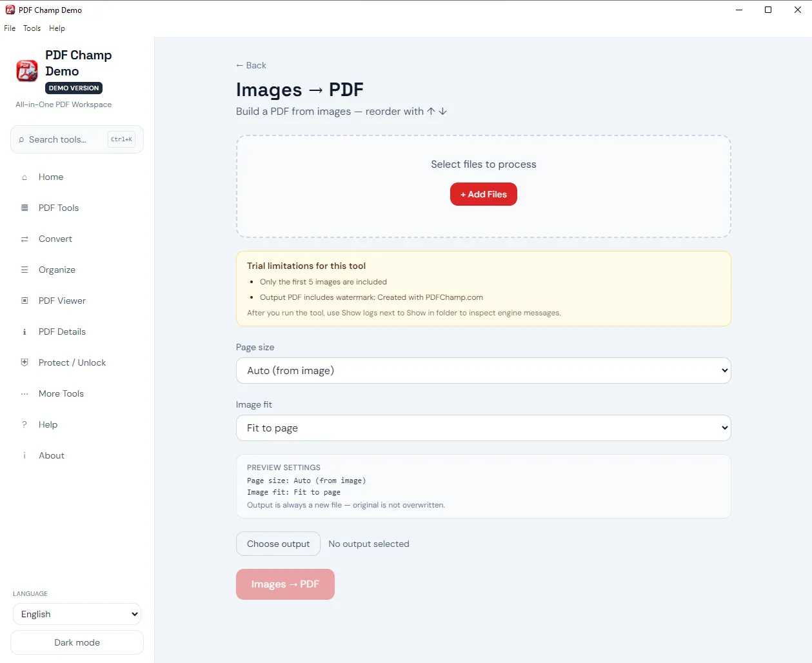812x663 pixels.
Task: Click 'Page size: Auto (from image)' preview line
Action: 306,480
